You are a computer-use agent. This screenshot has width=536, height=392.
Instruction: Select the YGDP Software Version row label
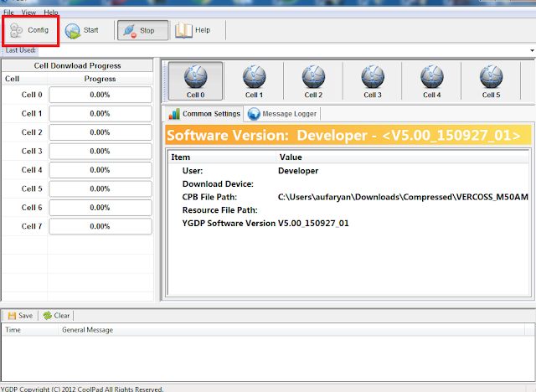pyautogui.click(x=229, y=223)
